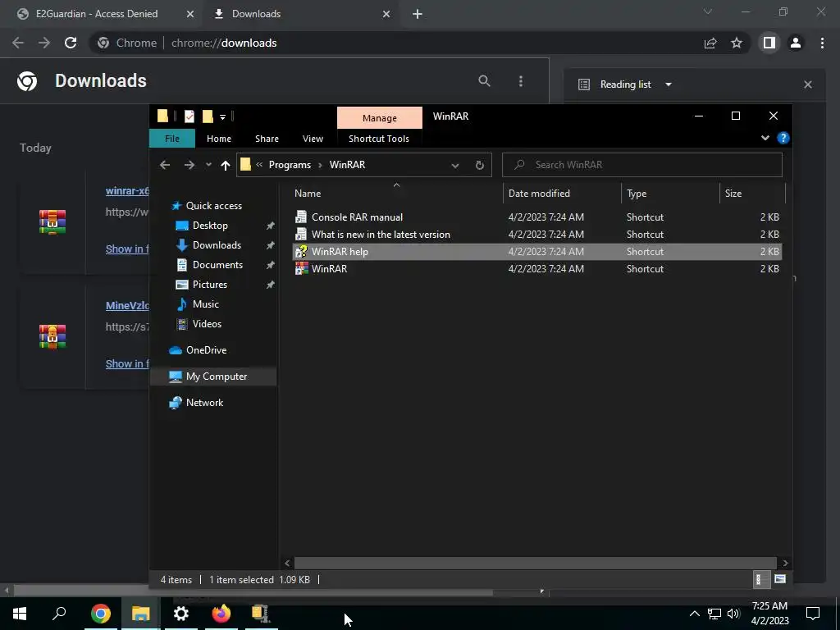Open Downloads in navigation pane
The width and height of the screenshot is (840, 630).
217,244
